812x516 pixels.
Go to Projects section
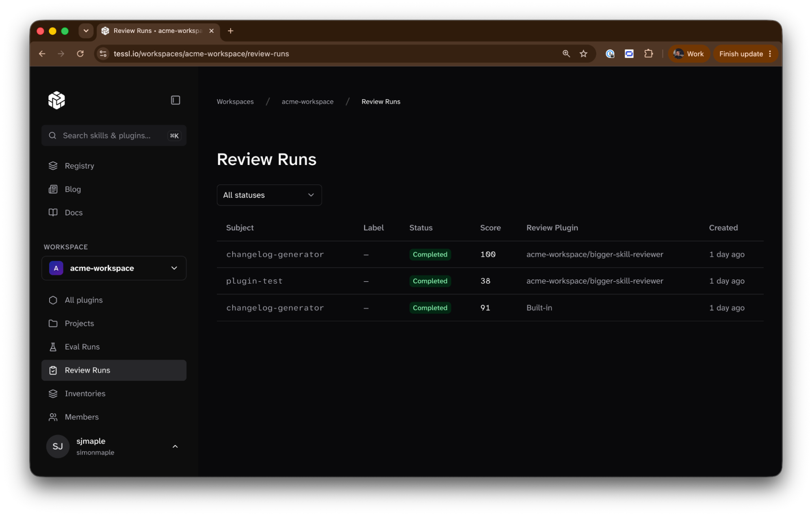114,323
